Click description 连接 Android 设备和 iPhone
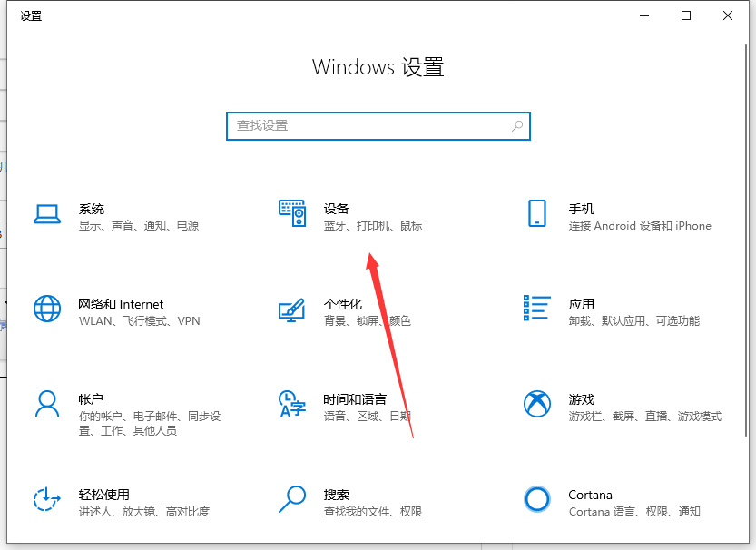The width and height of the screenshot is (756, 550). pyautogui.click(x=640, y=225)
